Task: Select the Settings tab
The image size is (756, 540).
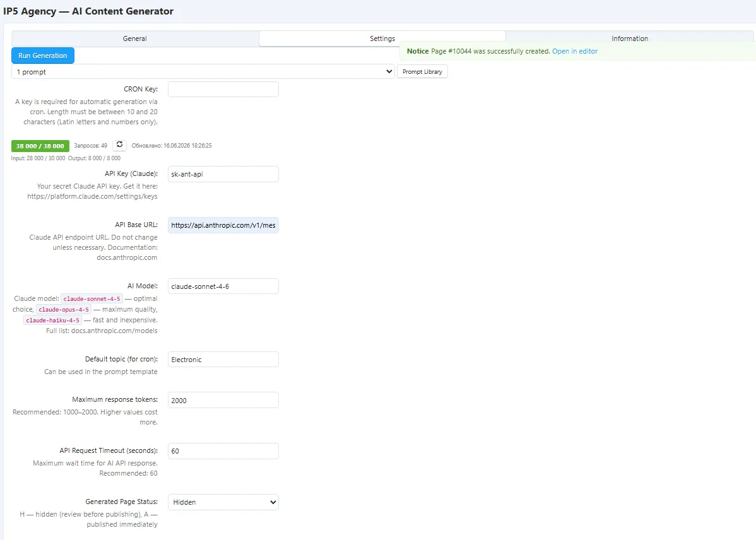Action: tap(382, 38)
